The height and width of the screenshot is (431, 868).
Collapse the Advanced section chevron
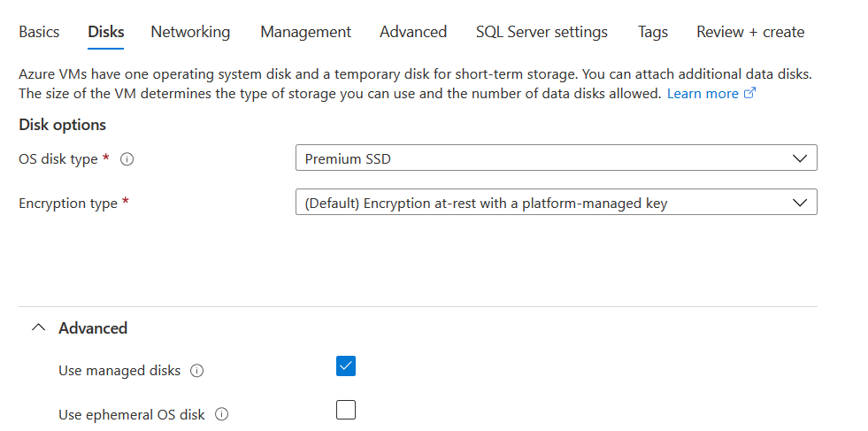[37, 327]
